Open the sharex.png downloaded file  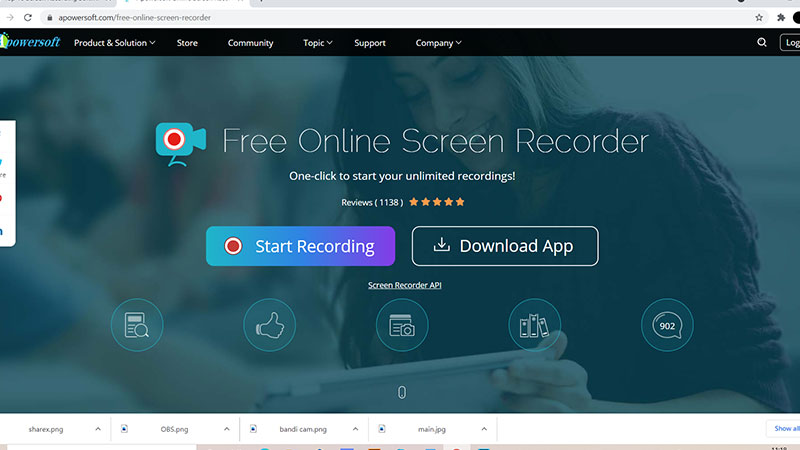46,429
